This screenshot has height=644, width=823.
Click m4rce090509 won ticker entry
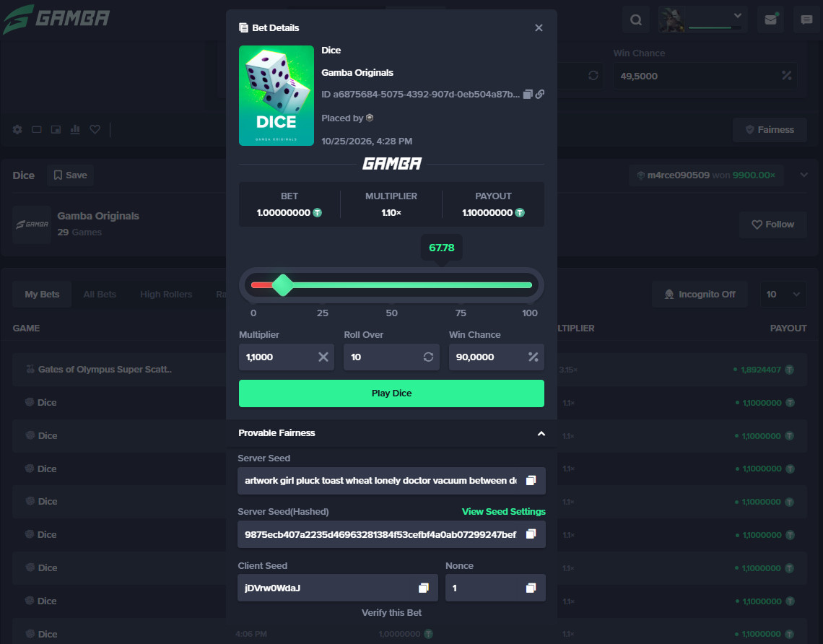pyautogui.click(x=706, y=175)
